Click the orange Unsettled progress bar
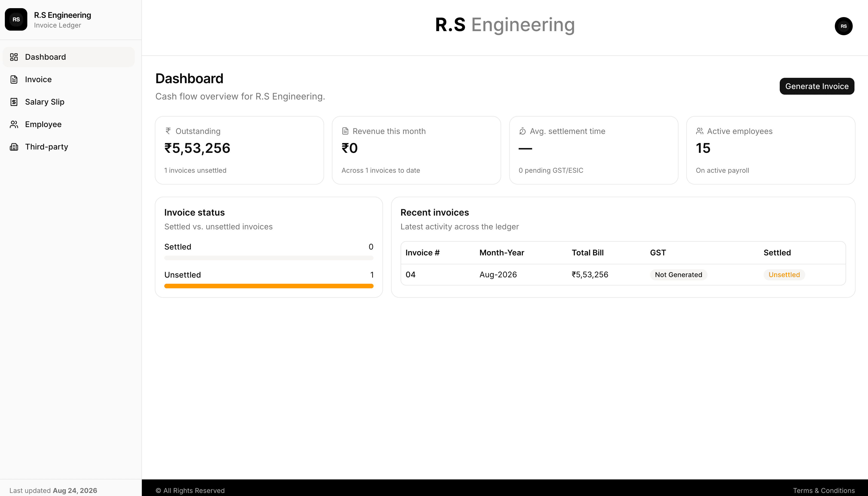Viewport: 868px width, 496px height. pos(269,286)
